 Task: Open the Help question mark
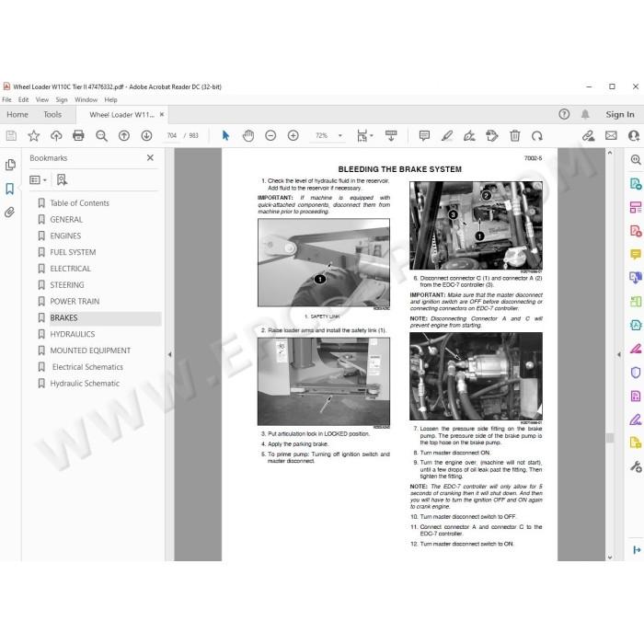pos(564,114)
